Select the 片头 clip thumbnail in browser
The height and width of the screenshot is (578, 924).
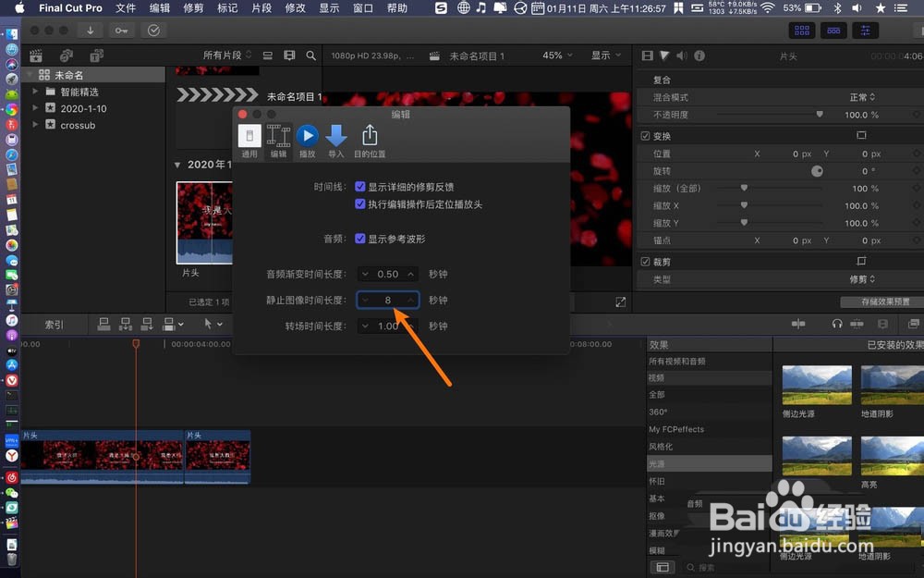coord(204,222)
